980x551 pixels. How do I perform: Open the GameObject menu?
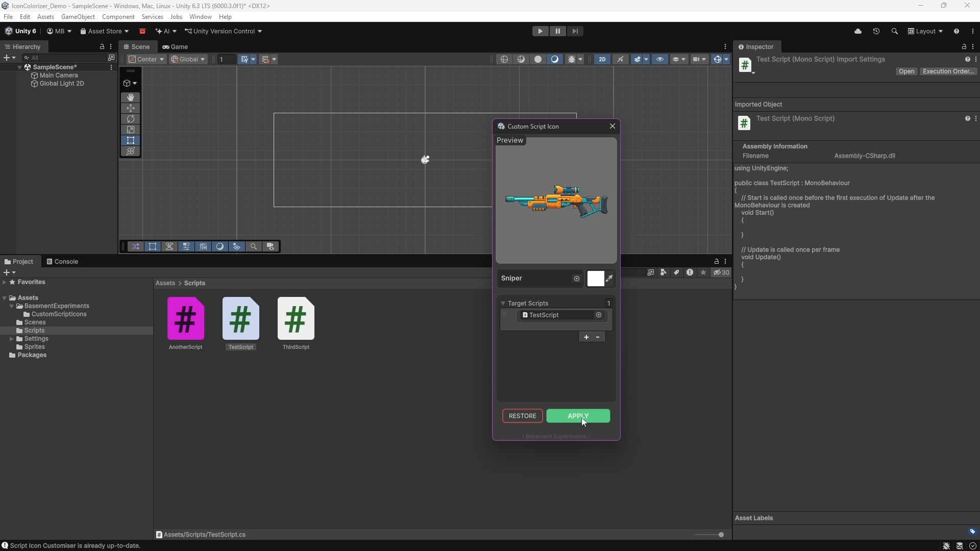coord(78,17)
